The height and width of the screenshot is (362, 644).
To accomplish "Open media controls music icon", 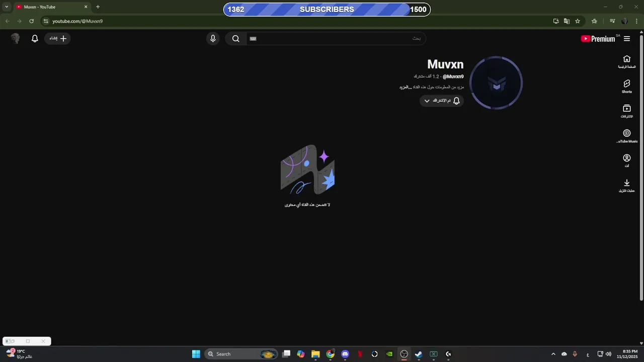I will pyautogui.click(x=612, y=21).
